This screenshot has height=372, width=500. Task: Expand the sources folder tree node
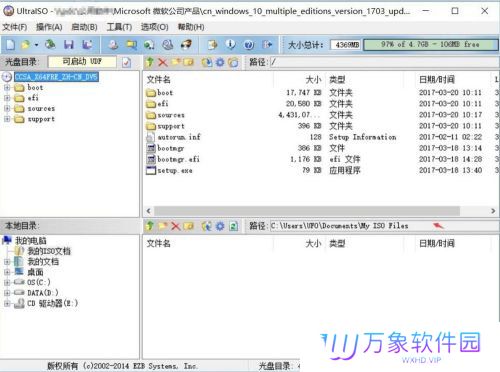(7, 109)
